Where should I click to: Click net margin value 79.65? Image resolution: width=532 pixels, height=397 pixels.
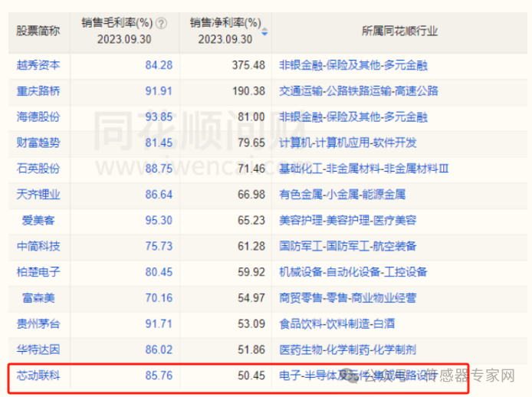(251, 143)
